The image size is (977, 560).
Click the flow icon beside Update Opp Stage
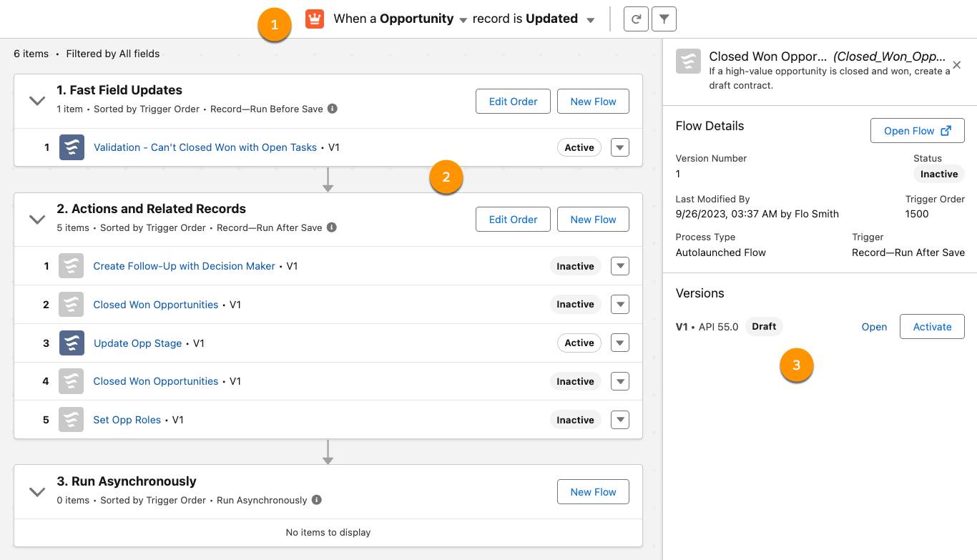[71, 343]
